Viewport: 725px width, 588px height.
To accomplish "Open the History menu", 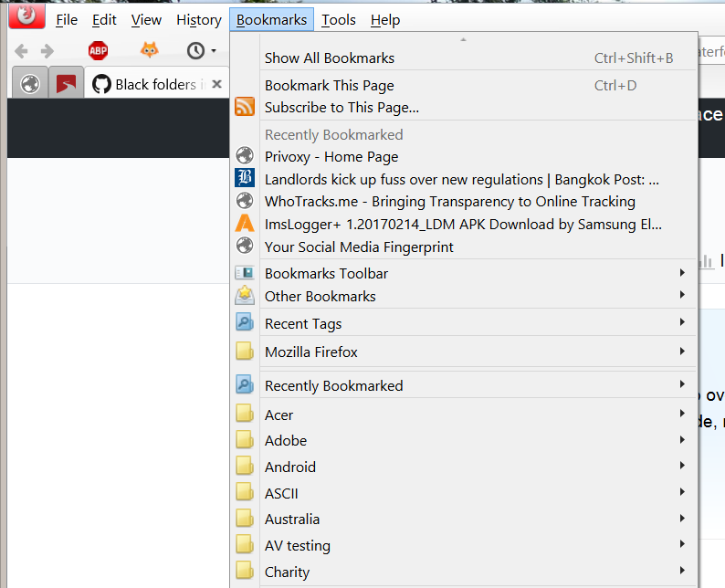I will (x=199, y=20).
